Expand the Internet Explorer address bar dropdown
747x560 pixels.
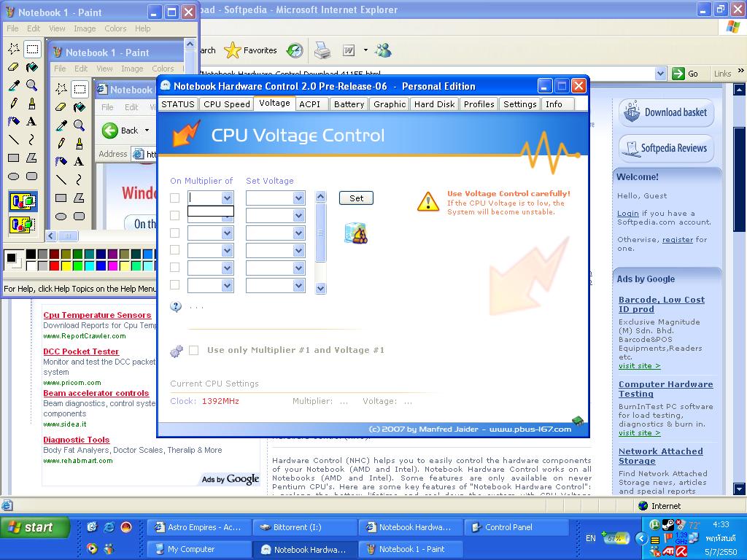[x=660, y=74]
